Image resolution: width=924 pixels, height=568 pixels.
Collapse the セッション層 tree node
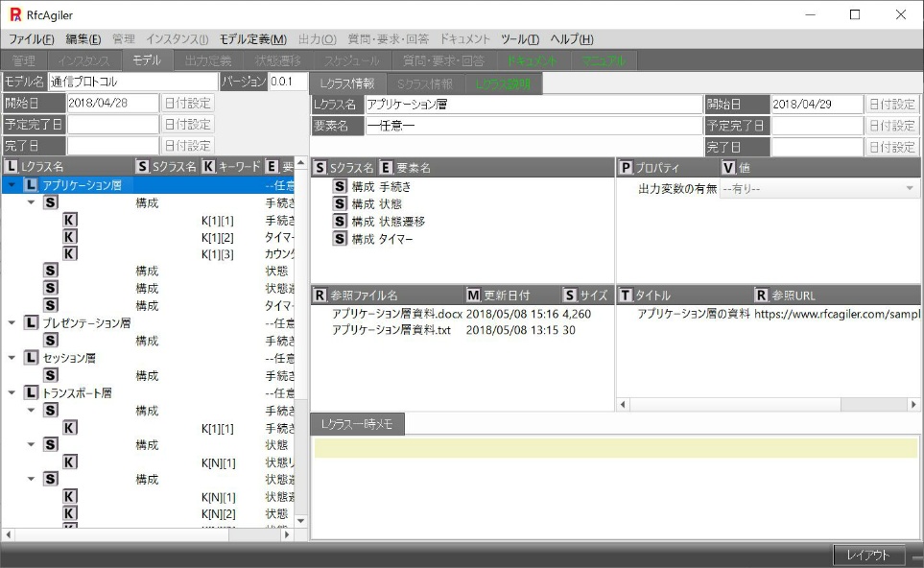12,358
